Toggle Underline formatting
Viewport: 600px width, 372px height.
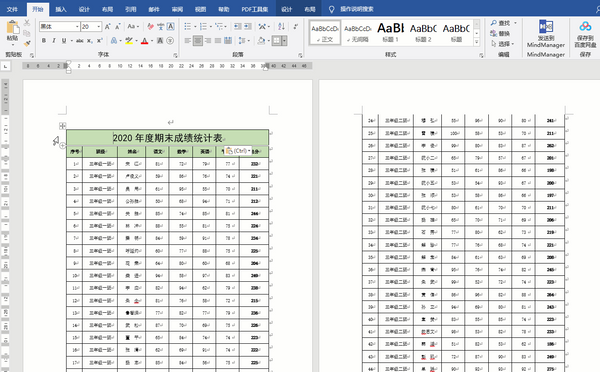(x=64, y=41)
